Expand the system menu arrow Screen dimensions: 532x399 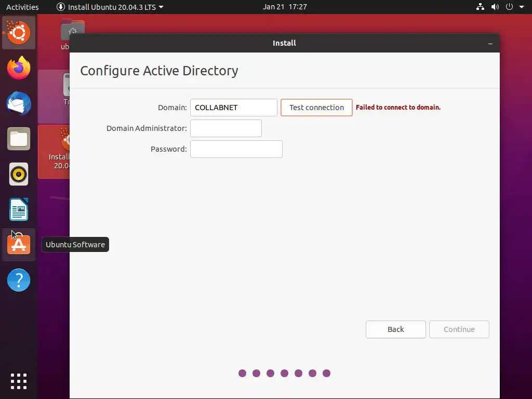click(x=522, y=7)
